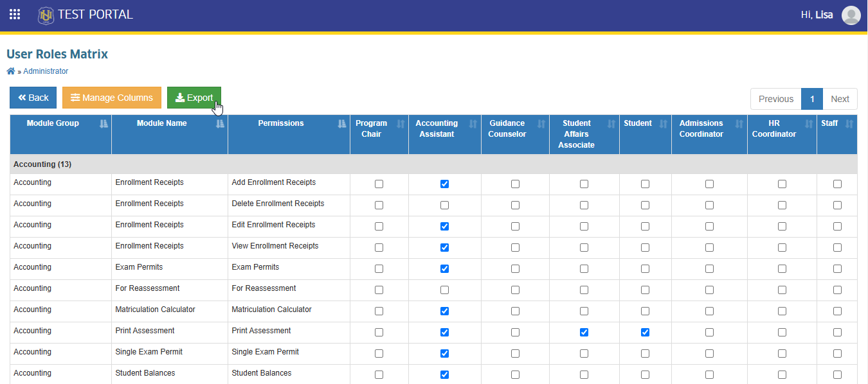Select the Student Balances module name cell
Screen dimensions: 868x384
coord(170,374)
